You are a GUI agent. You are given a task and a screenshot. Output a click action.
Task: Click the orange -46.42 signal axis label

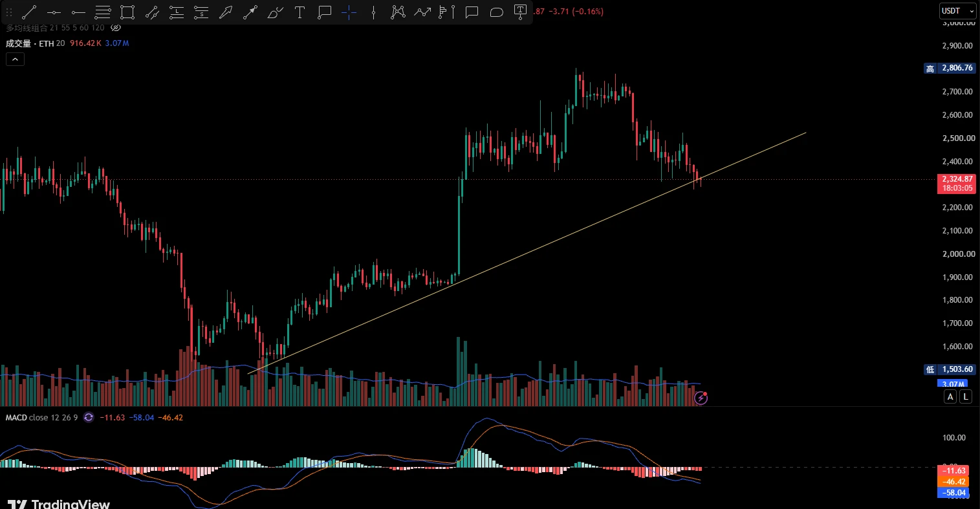pos(953,482)
